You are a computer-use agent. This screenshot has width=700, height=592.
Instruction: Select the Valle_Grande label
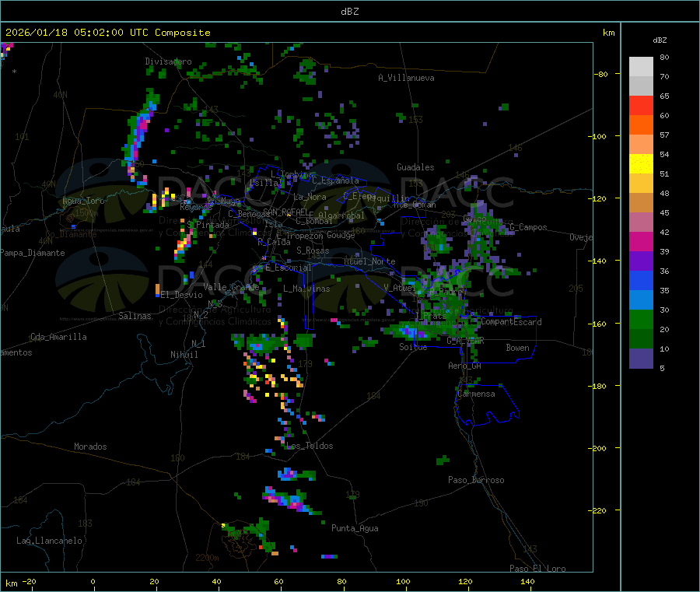[x=231, y=287]
